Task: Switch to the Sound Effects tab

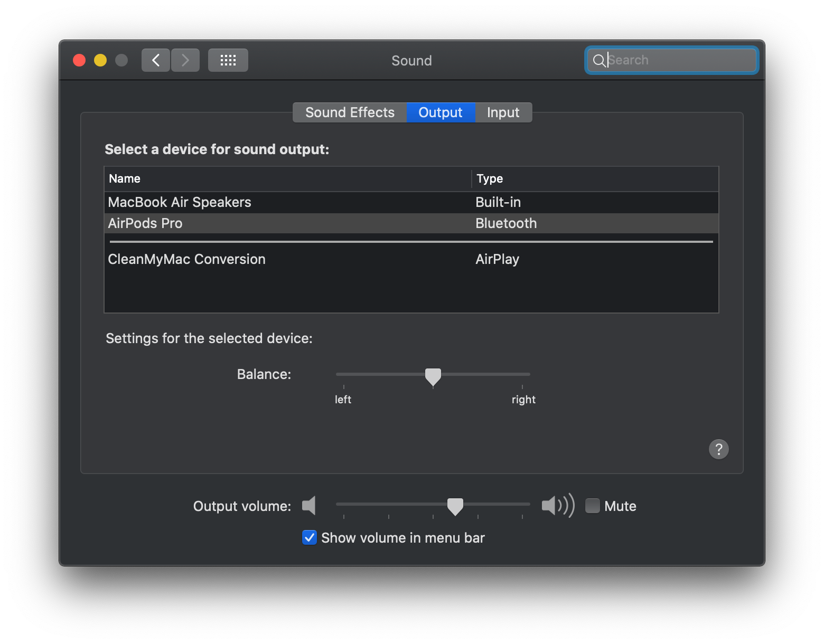Action: point(349,112)
